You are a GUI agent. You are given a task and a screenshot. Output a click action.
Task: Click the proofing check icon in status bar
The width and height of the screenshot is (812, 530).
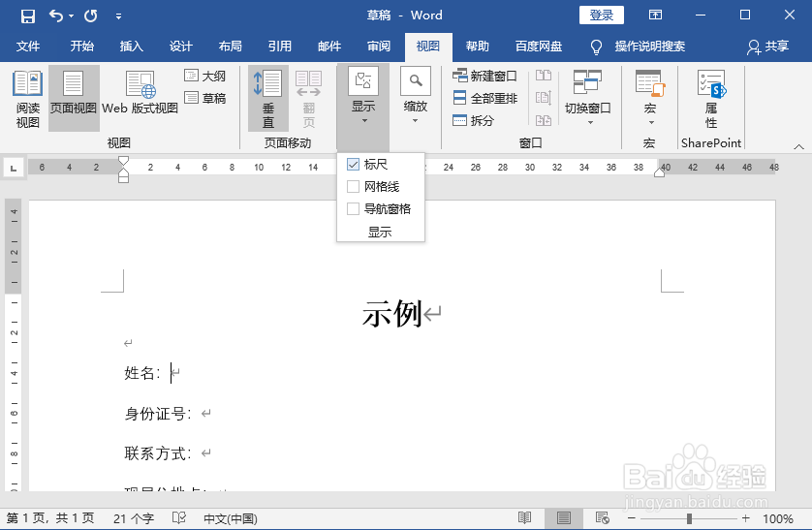(x=179, y=518)
